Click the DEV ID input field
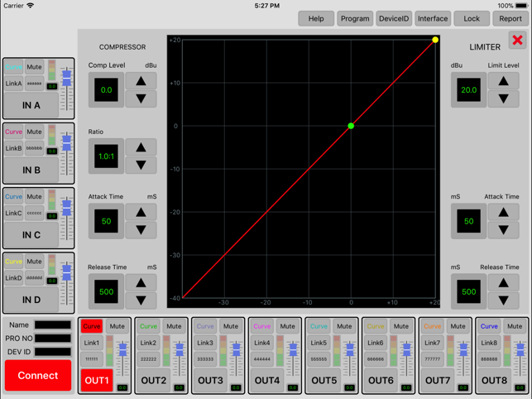This screenshot has height=399, width=532. (53, 352)
